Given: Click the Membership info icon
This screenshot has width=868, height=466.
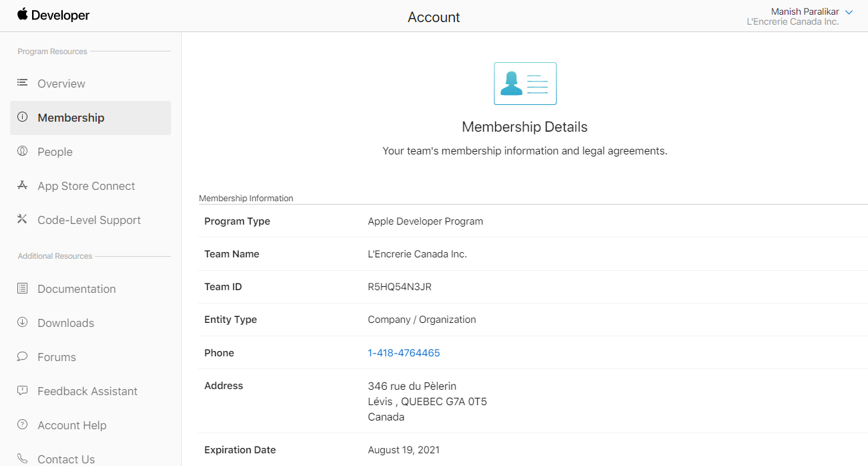Looking at the screenshot, I should (x=23, y=117).
